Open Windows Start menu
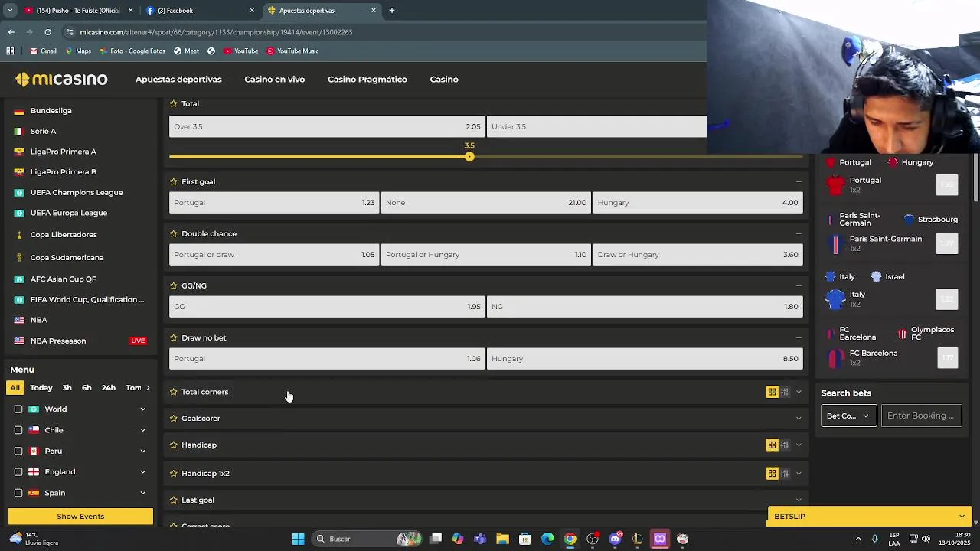Viewport: 980px width, 551px height. pyautogui.click(x=298, y=539)
